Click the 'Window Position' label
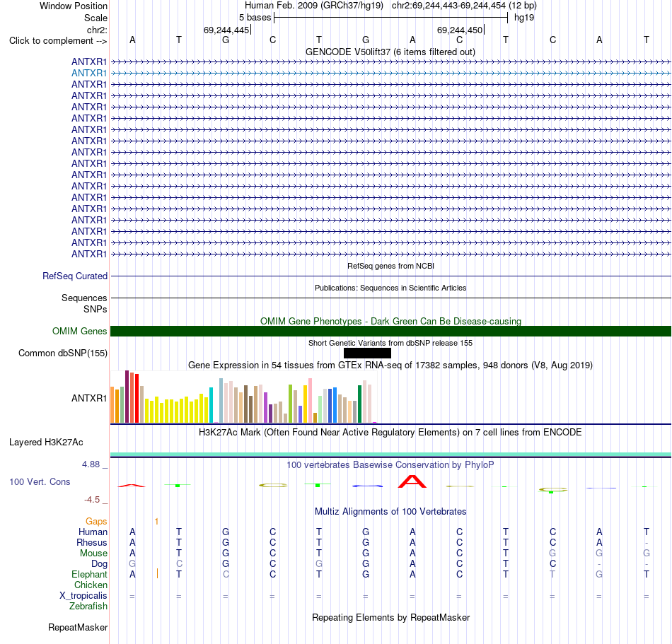The width and height of the screenshot is (672, 644). (74, 6)
